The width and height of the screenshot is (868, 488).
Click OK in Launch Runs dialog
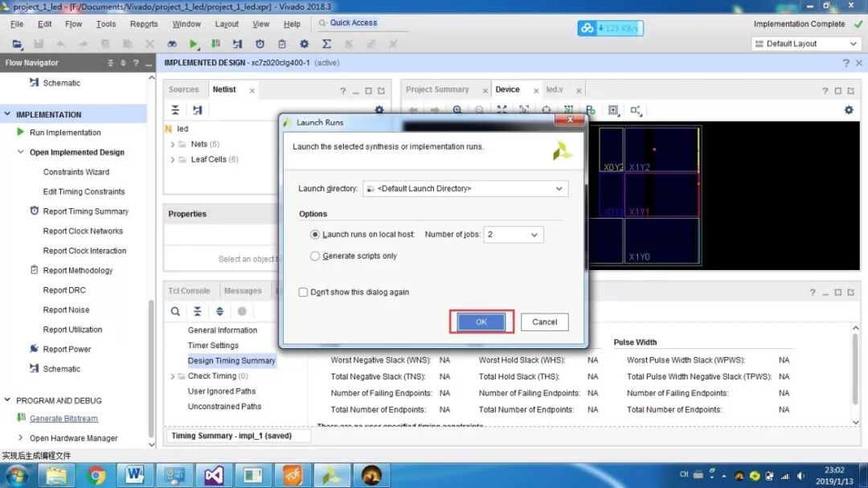pos(481,322)
